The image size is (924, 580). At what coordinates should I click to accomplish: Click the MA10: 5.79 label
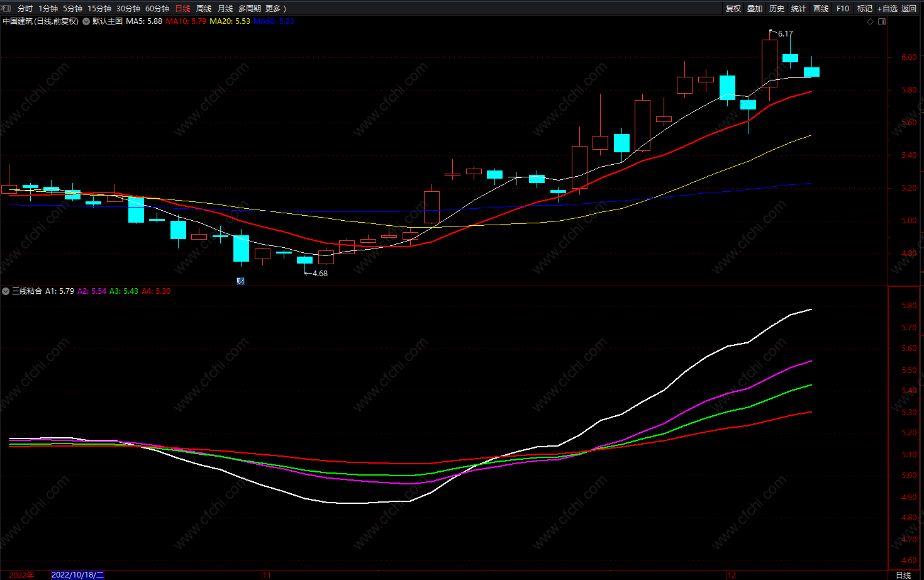[186, 21]
